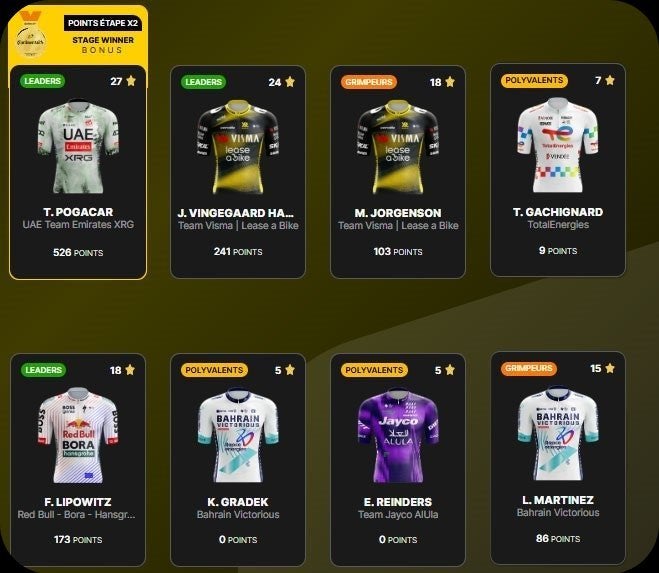Image resolution: width=659 pixels, height=573 pixels.
Task: Select the K. Gradek Bahrain Victorious jersey
Action: click(x=238, y=435)
